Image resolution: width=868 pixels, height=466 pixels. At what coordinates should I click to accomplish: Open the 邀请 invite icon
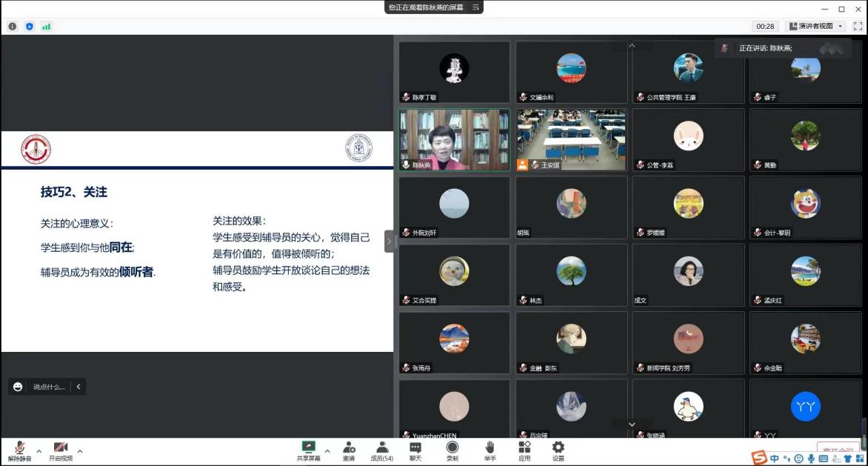coord(349,447)
